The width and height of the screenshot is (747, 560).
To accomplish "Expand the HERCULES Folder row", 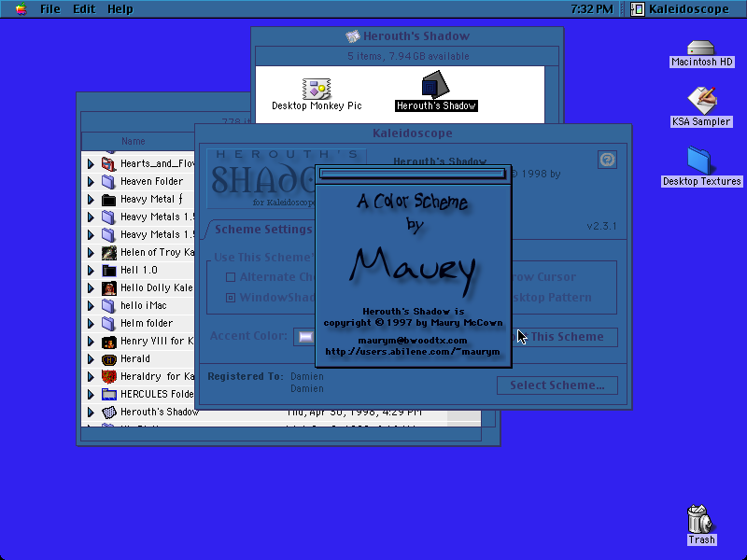I will (x=91, y=394).
